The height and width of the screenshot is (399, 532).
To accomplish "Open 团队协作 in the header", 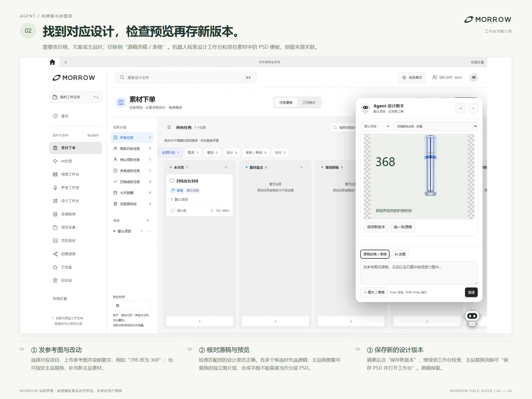I will [447, 78].
